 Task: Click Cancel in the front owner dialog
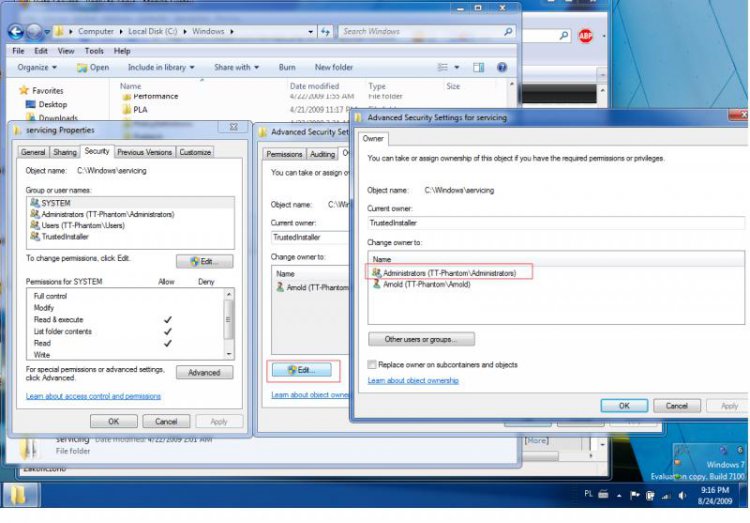point(677,406)
